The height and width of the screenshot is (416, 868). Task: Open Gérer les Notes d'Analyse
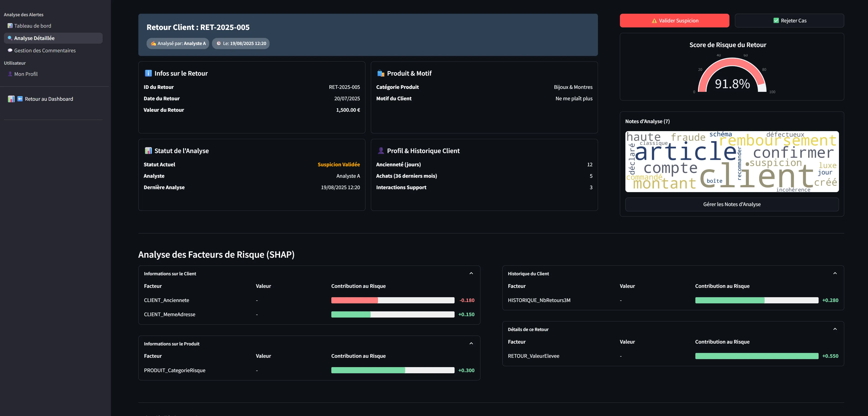pyautogui.click(x=732, y=204)
